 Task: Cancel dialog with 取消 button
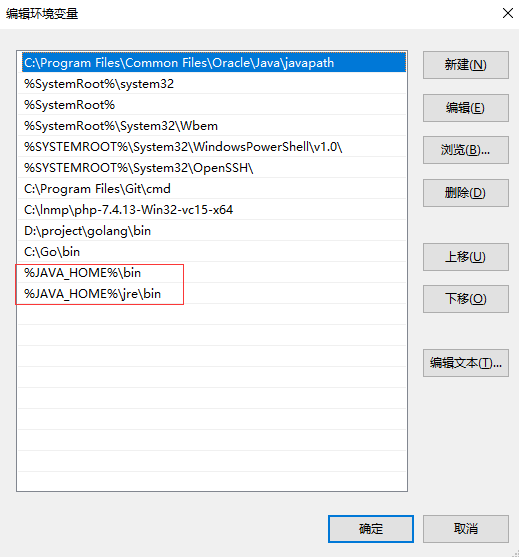(x=465, y=529)
